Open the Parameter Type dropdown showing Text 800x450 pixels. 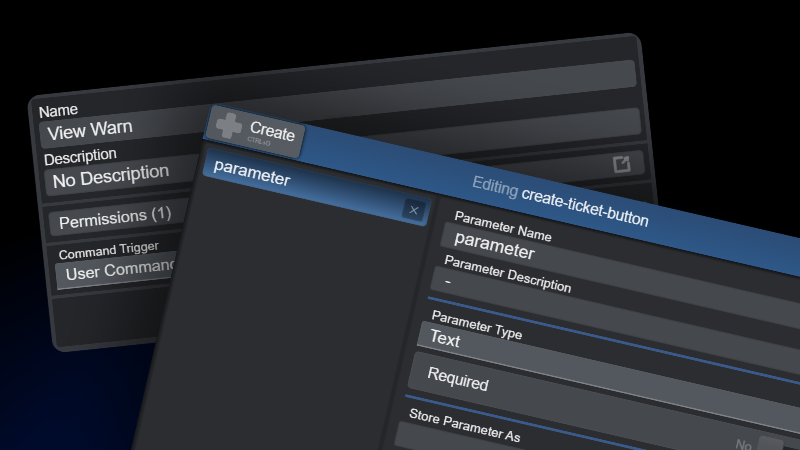tap(600, 361)
